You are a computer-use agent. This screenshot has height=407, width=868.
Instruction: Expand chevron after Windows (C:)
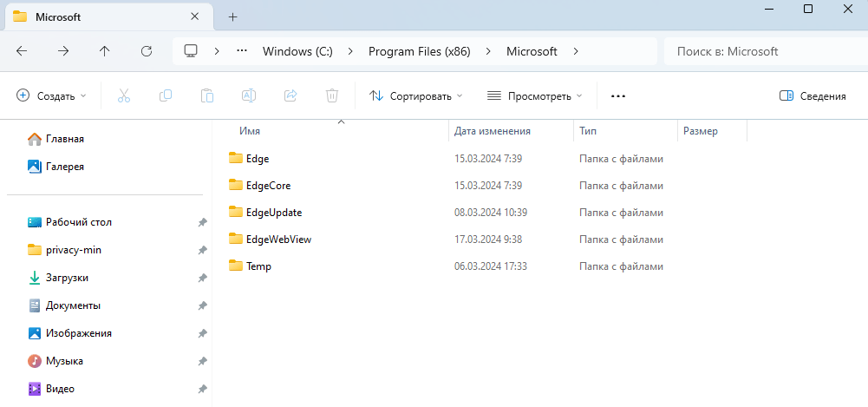(350, 51)
